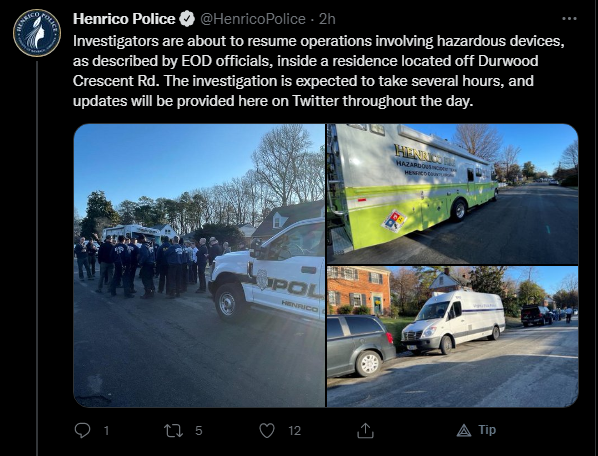This screenshot has height=456, width=598.
Task: Click the reply speech bubble icon
Action: (x=82, y=430)
